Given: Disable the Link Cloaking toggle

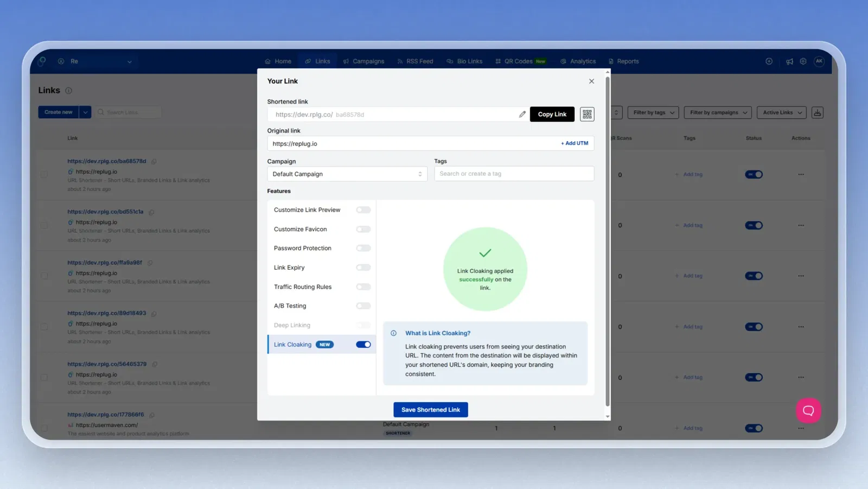Looking at the screenshot, I should pyautogui.click(x=363, y=345).
